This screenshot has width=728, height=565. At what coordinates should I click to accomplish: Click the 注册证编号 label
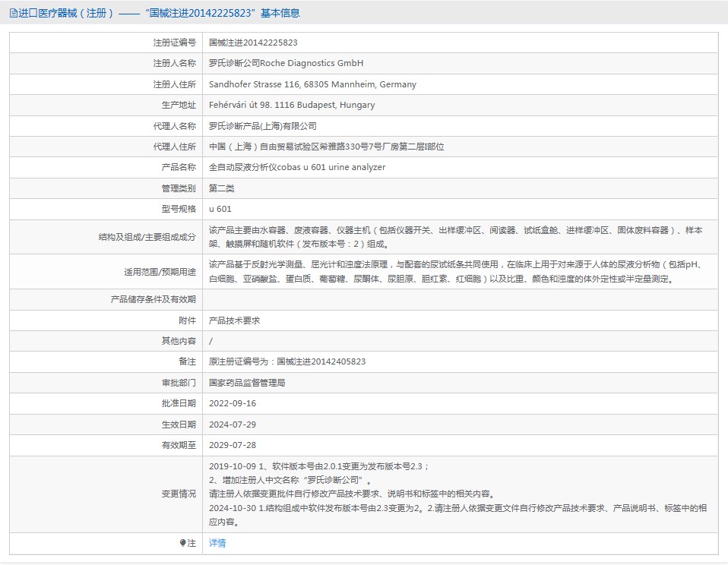point(175,43)
